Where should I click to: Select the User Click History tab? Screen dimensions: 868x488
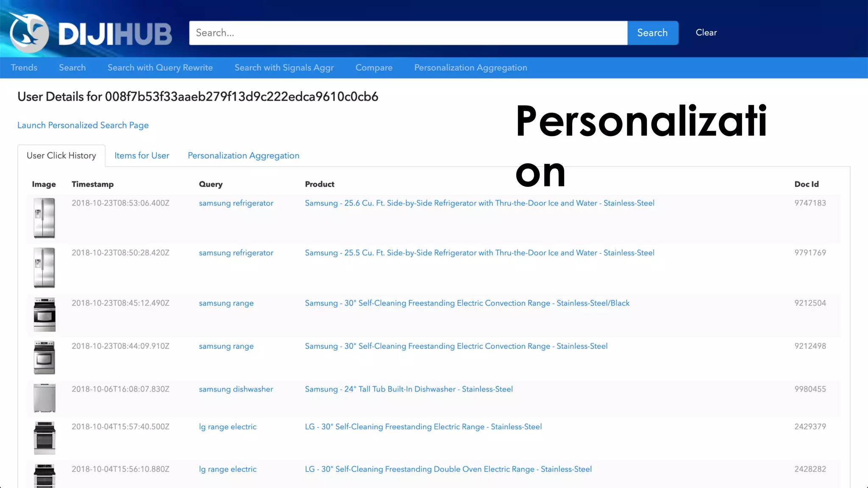tap(61, 155)
